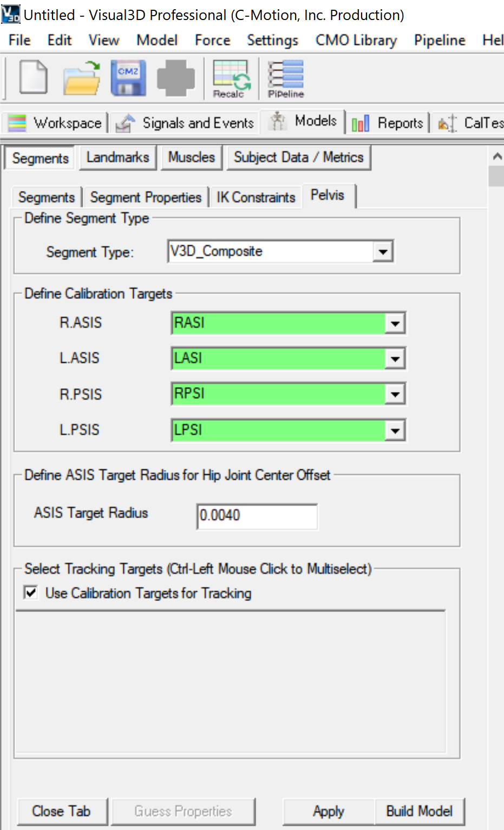Open the Reports view

click(388, 123)
